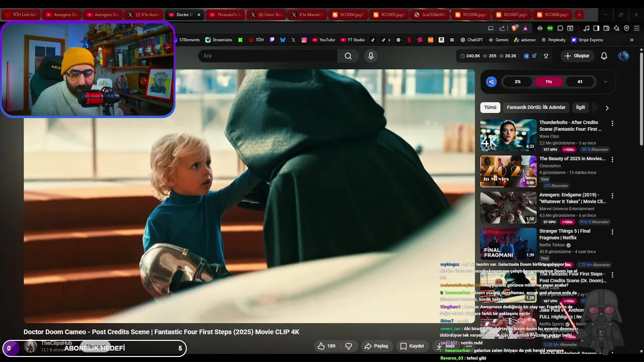644x362 pixels.
Task: Open browser extensions puzzle icon
Action: point(560,28)
